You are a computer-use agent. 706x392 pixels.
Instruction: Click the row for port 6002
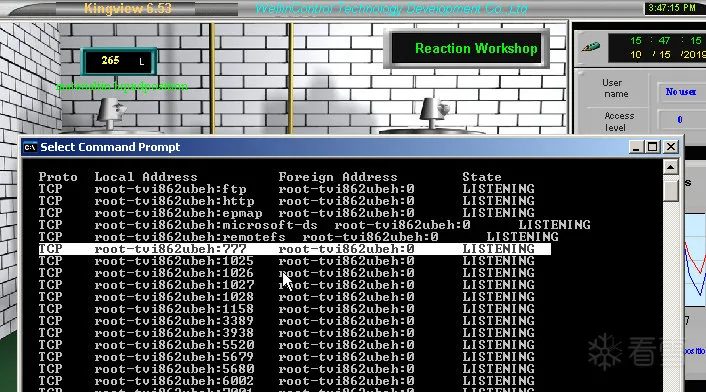tap(286, 381)
